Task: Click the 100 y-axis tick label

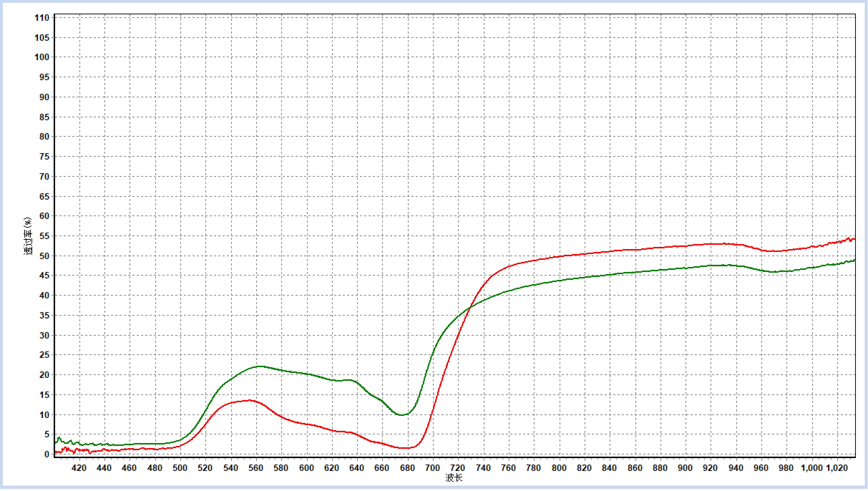Action: [x=42, y=57]
